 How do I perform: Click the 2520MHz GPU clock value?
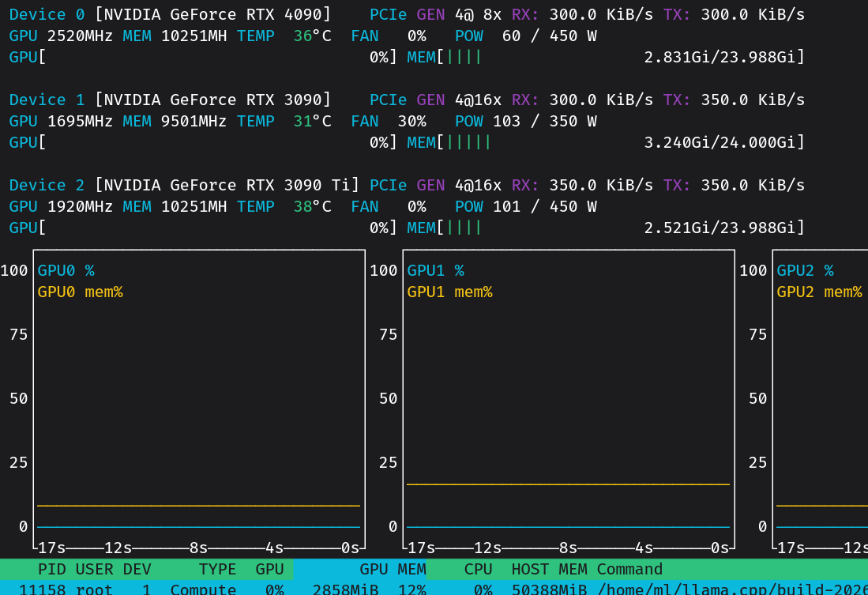click(80, 36)
